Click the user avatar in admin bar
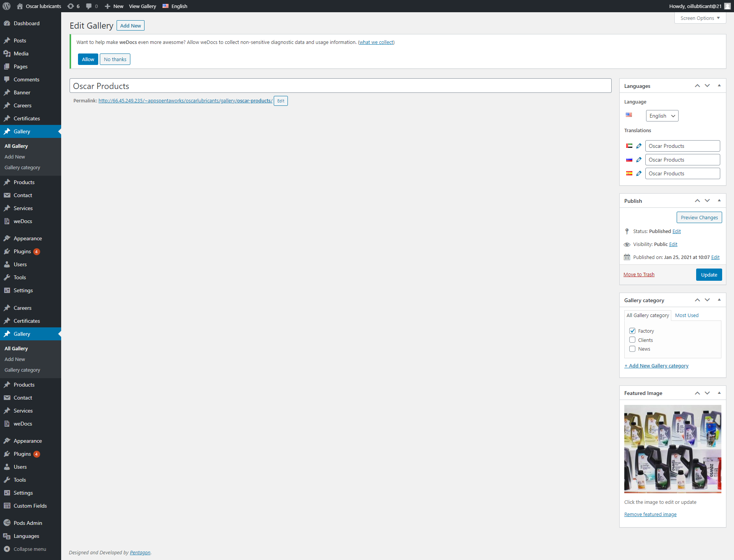 tap(727, 6)
